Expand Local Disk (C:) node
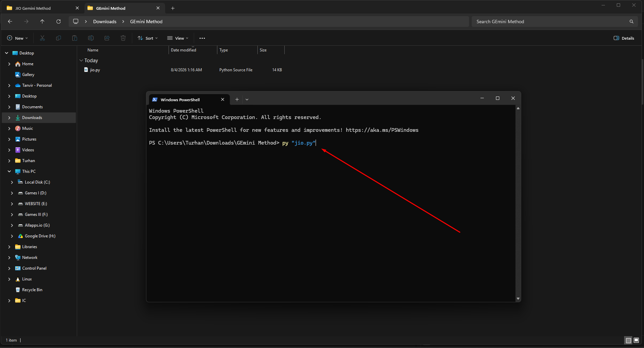Screen dimensions: 644x348 click(12, 182)
